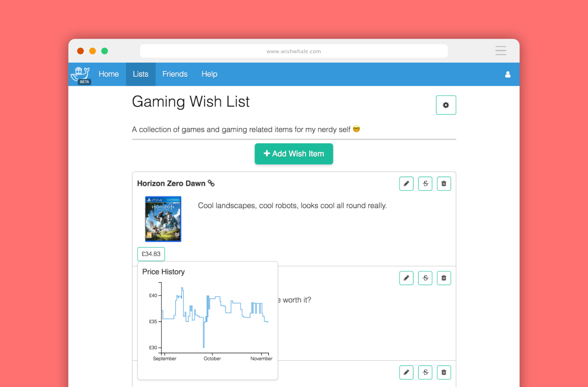Edit the third wish item
588x387 pixels.
[406, 372]
